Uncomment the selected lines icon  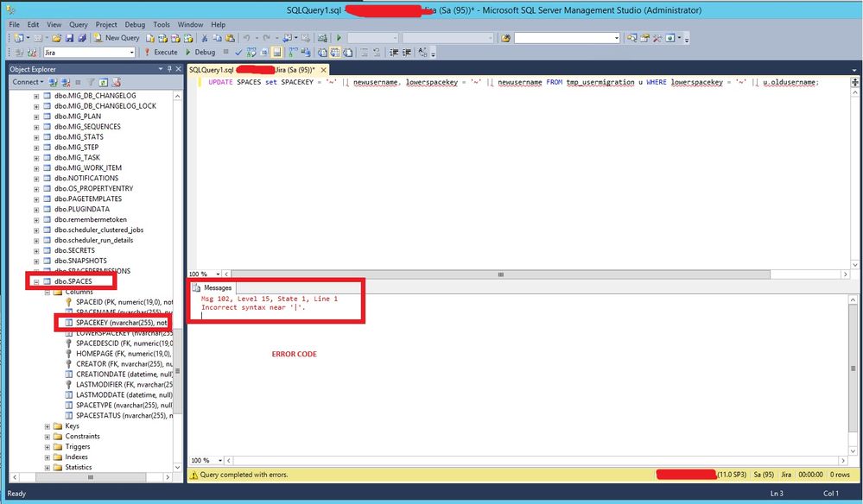pos(377,53)
